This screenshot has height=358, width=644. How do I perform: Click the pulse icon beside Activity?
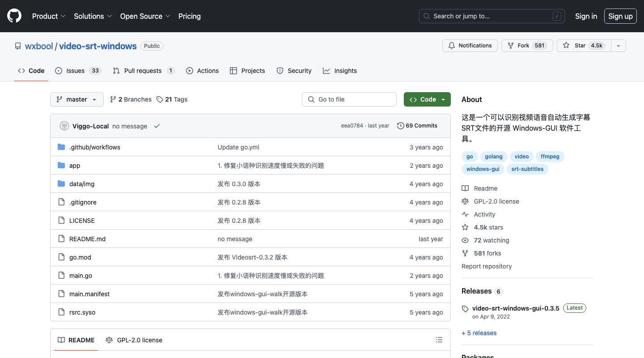[465, 214]
